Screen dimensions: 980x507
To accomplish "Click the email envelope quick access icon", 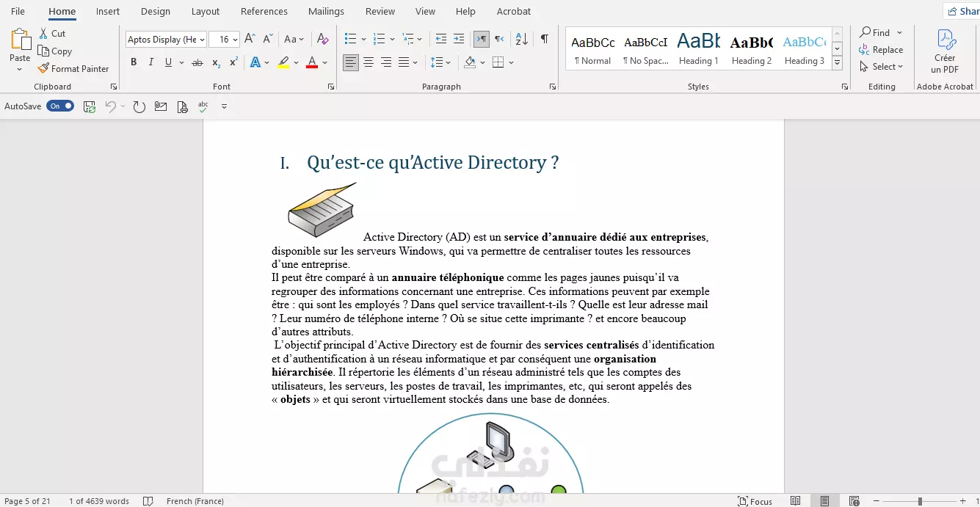I will (x=161, y=106).
